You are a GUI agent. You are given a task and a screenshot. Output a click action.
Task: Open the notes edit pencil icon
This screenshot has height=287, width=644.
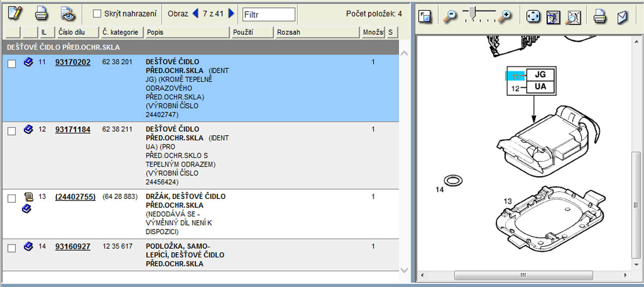(x=14, y=13)
